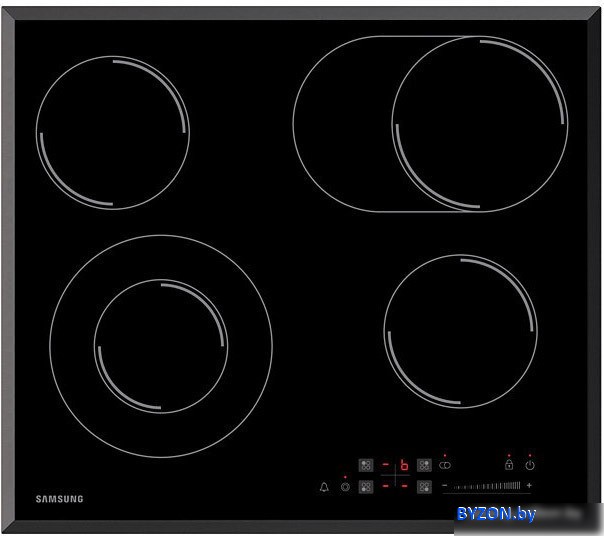Image resolution: width=604 pixels, height=536 pixels.
Task: Tap the dual-ring zone expansion icon
Action: pos(444,465)
